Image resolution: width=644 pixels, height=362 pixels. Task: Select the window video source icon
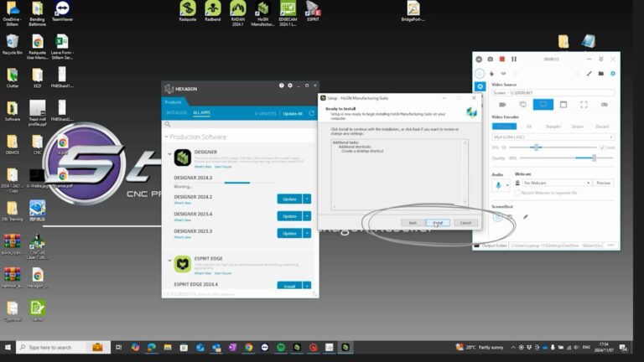pos(563,105)
